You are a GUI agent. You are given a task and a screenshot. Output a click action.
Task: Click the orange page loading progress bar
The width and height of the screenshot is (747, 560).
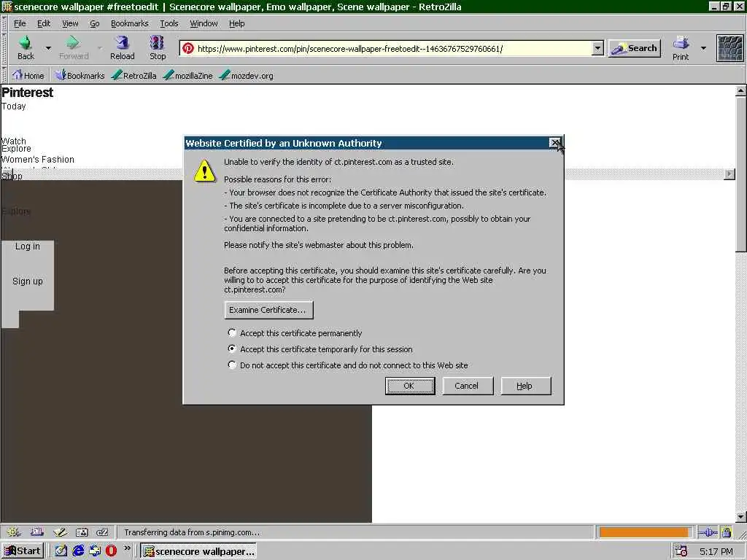[643, 532]
